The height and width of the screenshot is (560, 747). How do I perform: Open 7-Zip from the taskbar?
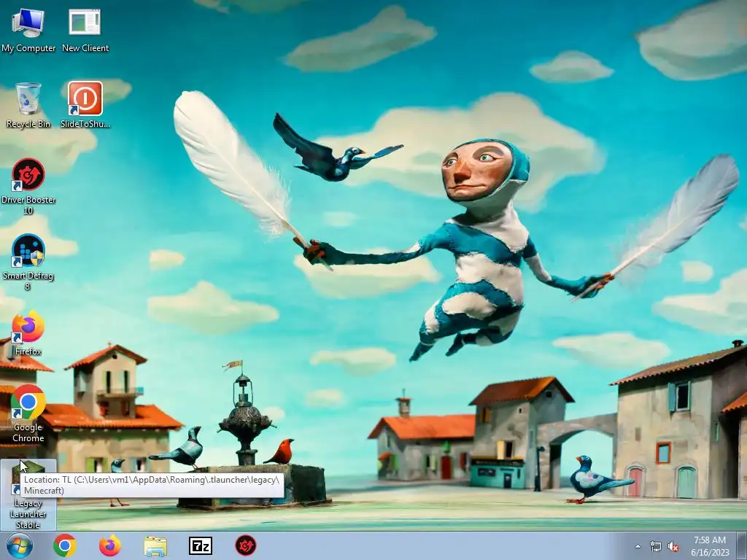(201, 545)
